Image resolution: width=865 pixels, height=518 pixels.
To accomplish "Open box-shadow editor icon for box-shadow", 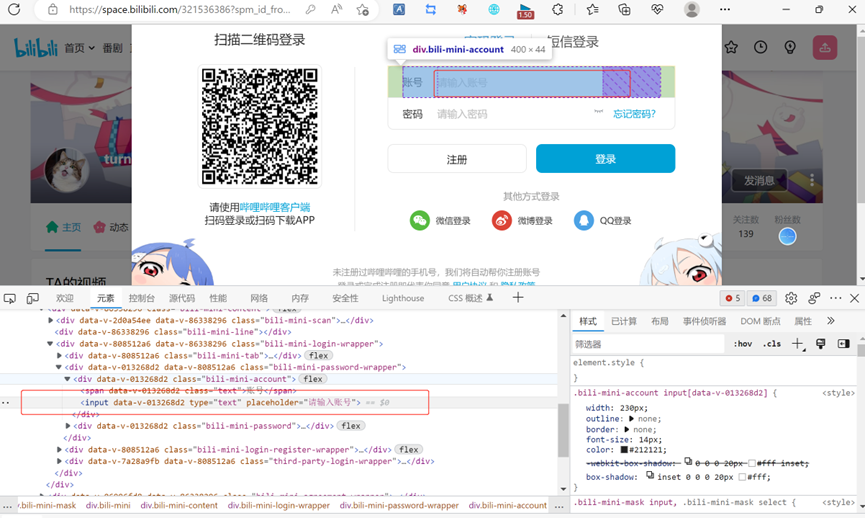I will (650, 476).
